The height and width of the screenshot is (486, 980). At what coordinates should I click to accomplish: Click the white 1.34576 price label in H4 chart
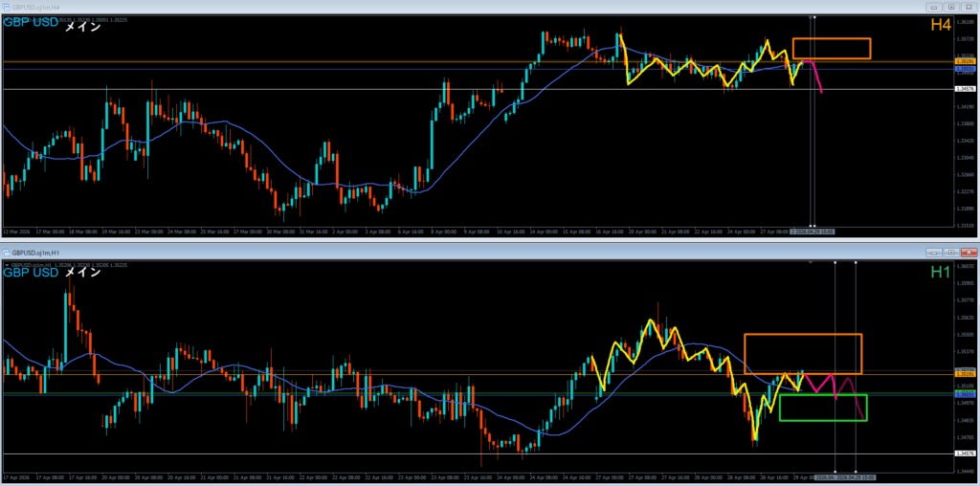point(965,89)
